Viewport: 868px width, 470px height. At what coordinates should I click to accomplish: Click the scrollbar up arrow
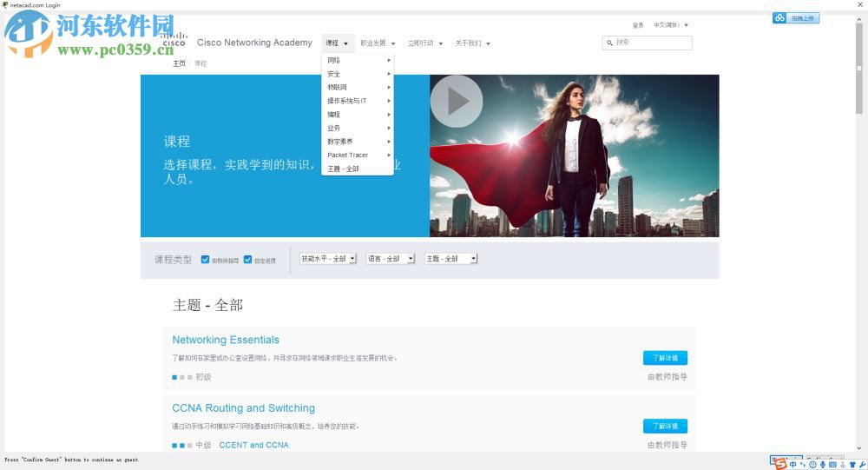click(x=859, y=19)
